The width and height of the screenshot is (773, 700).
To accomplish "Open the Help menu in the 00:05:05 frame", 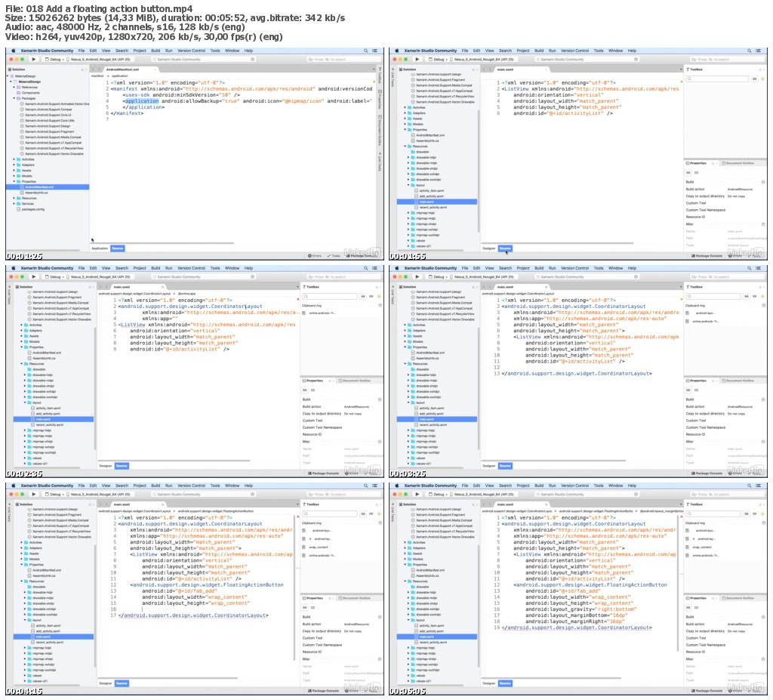I will coord(632,486).
